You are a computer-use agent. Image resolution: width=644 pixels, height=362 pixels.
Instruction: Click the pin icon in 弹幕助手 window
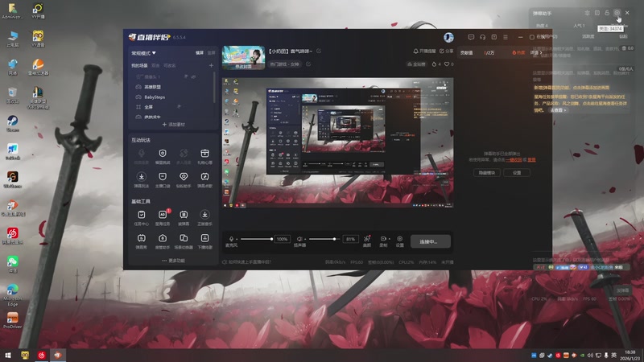pyautogui.click(x=588, y=13)
